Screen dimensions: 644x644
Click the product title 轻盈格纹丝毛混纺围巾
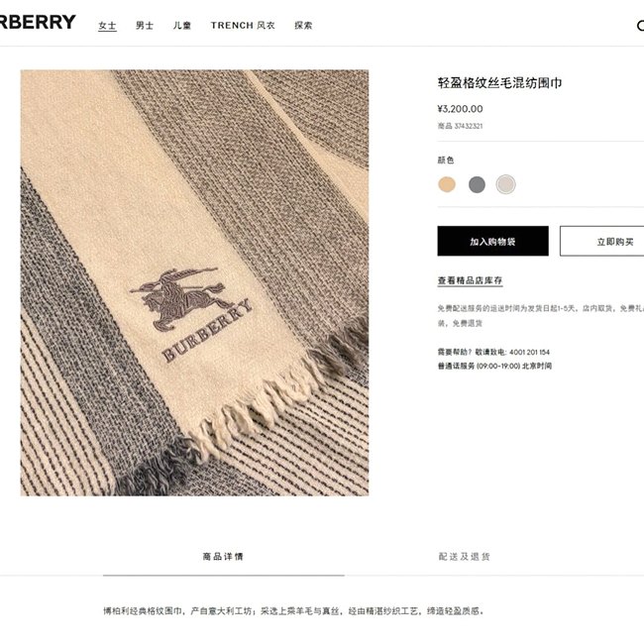[x=499, y=83]
